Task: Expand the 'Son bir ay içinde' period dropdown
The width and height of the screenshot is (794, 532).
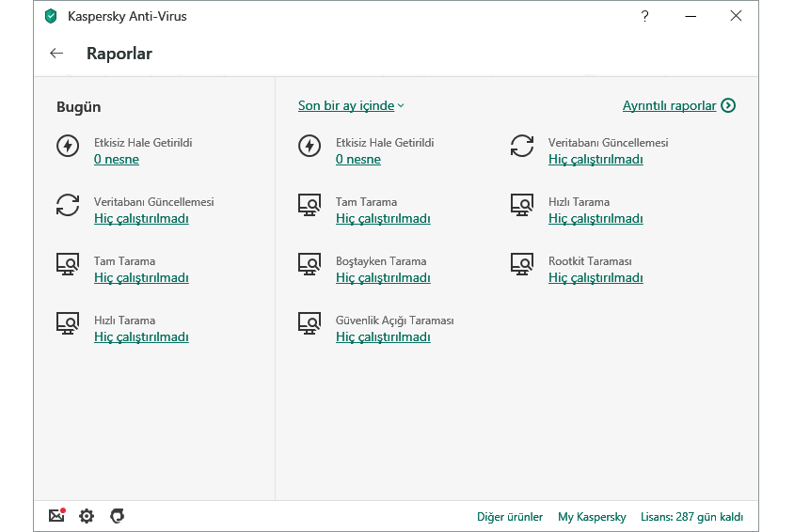Action: [351, 106]
